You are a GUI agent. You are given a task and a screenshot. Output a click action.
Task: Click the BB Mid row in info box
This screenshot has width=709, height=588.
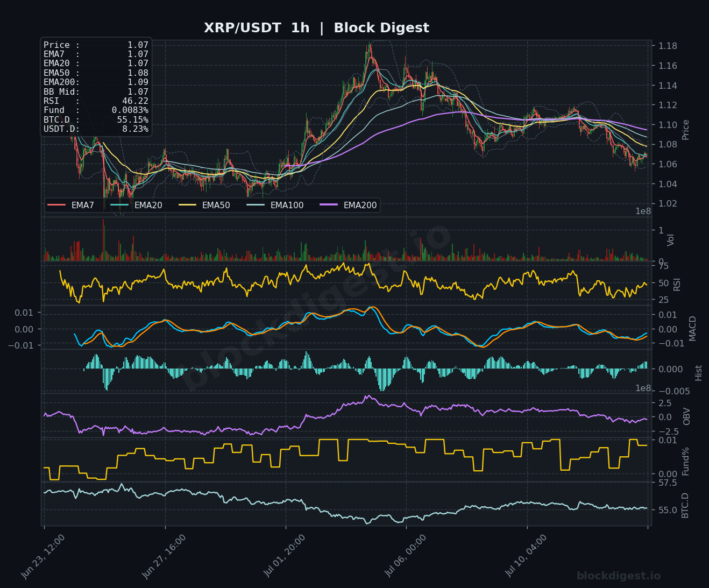click(x=96, y=91)
